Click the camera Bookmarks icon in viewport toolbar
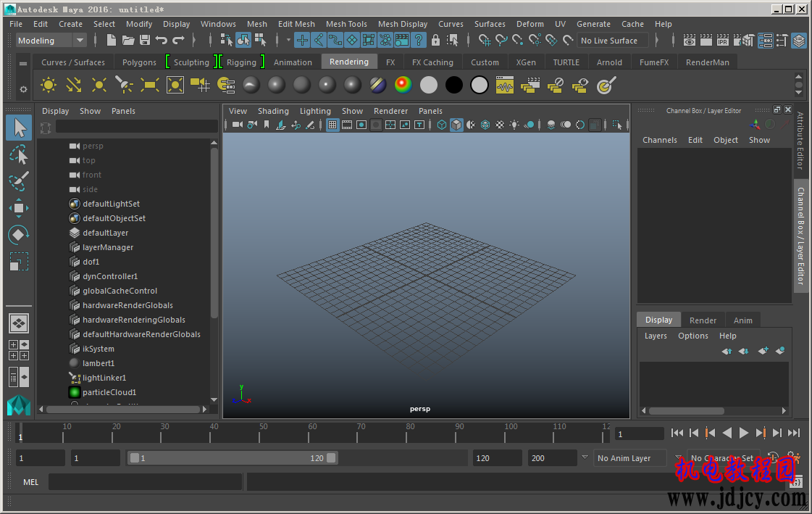The height and width of the screenshot is (514, 812). tap(267, 125)
